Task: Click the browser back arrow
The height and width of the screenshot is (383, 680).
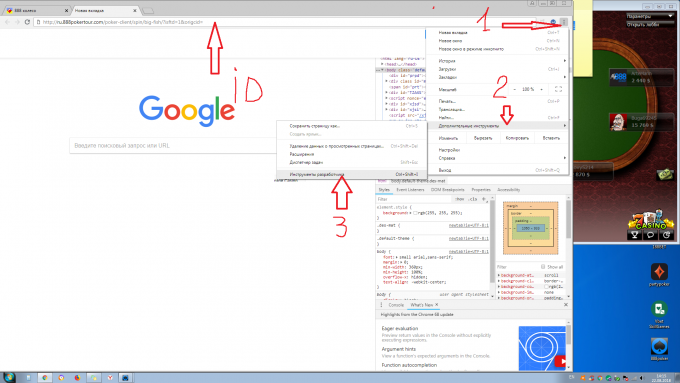Action: pos(7,22)
